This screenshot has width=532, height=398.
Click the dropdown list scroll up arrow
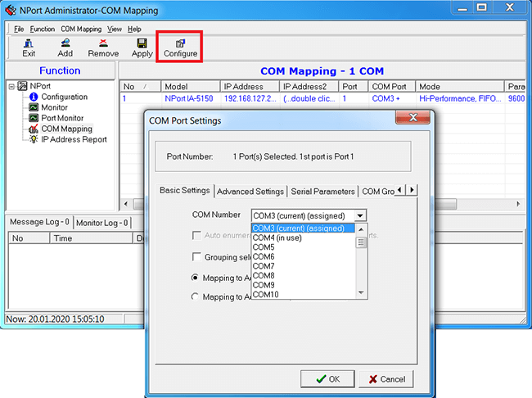tap(361, 229)
